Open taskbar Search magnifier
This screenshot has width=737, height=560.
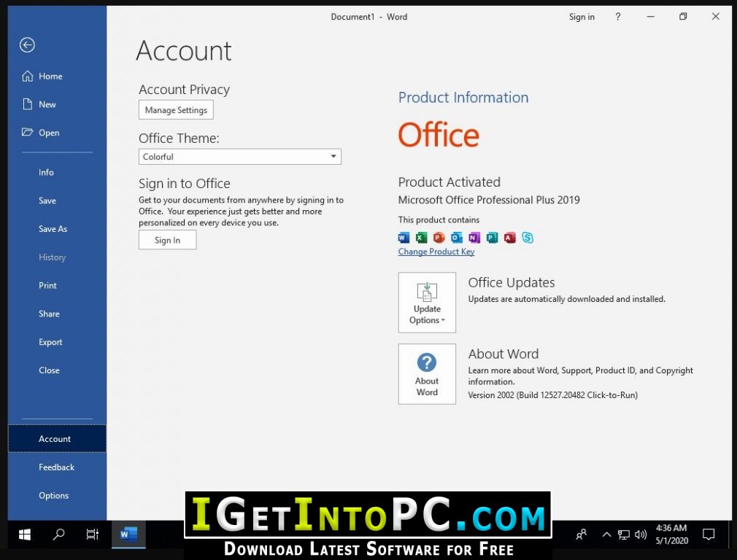[59, 534]
